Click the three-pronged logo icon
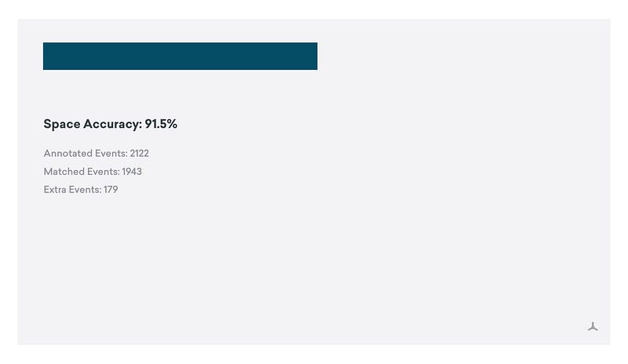This screenshot has height=364, width=628. point(593,326)
